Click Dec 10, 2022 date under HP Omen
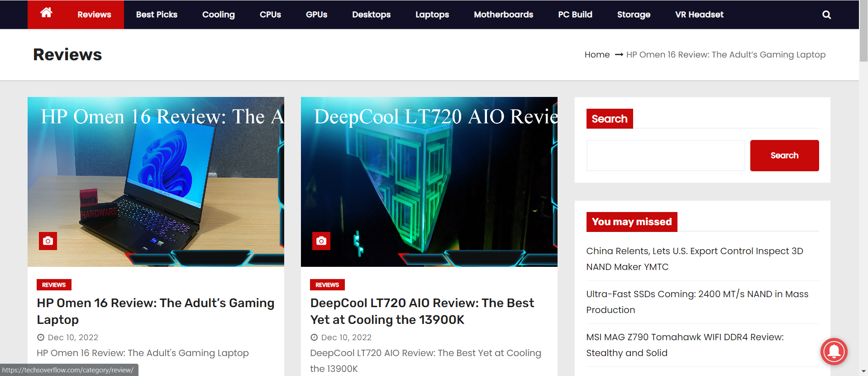 tap(73, 337)
